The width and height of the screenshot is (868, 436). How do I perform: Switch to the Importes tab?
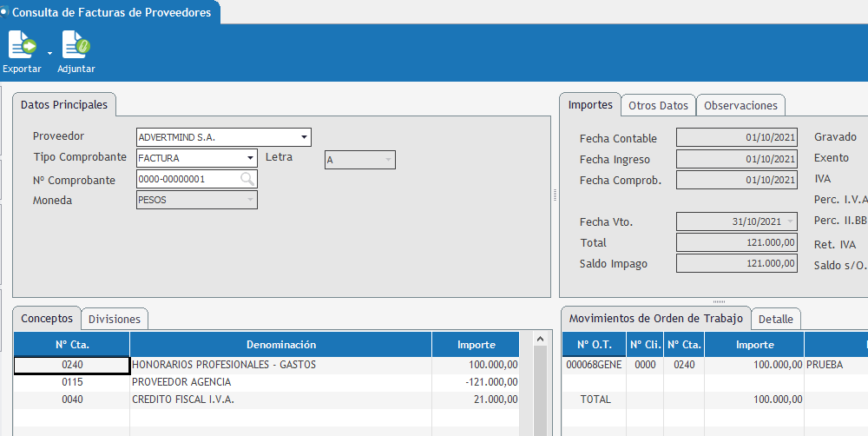[x=590, y=105]
